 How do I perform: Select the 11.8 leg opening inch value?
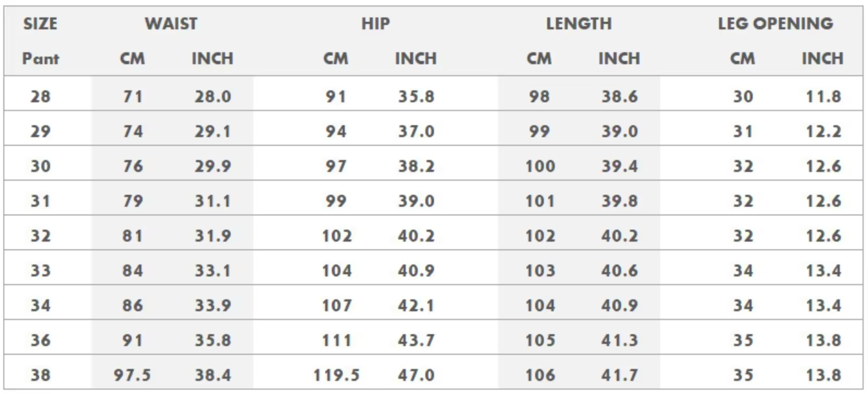click(x=823, y=96)
